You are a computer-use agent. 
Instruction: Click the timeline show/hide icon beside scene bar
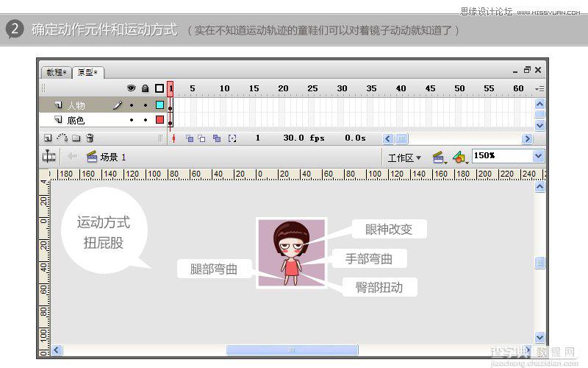pos(49,156)
